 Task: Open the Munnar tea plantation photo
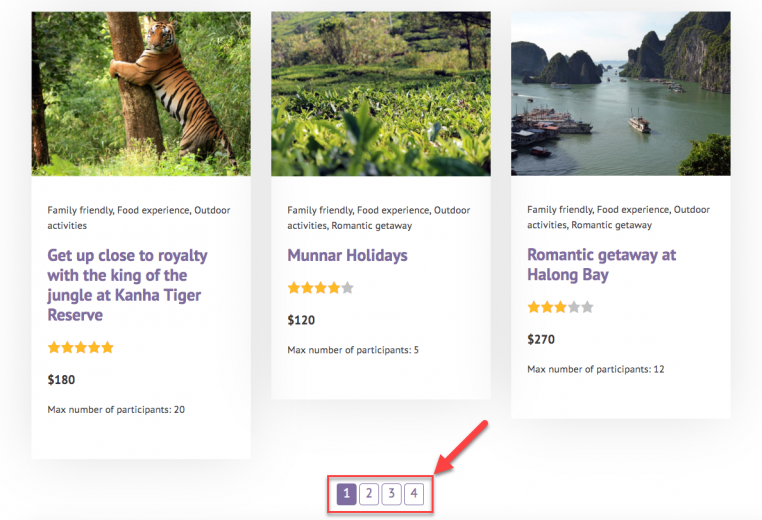point(380,93)
